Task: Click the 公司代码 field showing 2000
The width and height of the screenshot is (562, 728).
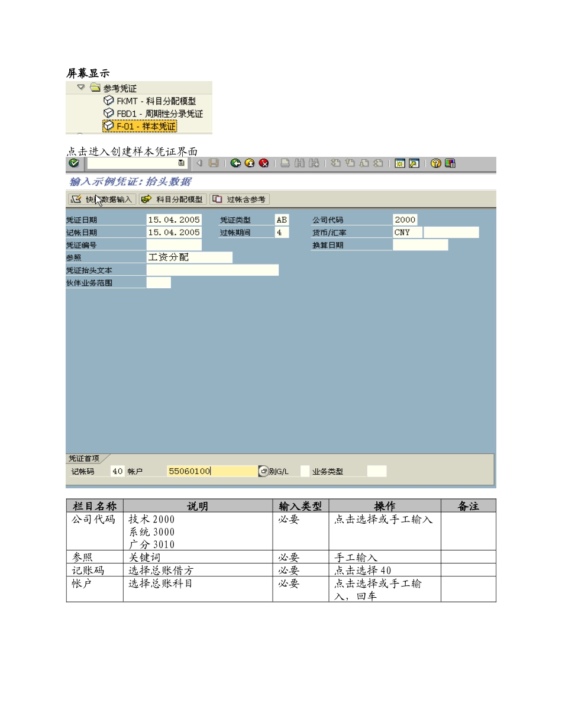Action: [405, 220]
